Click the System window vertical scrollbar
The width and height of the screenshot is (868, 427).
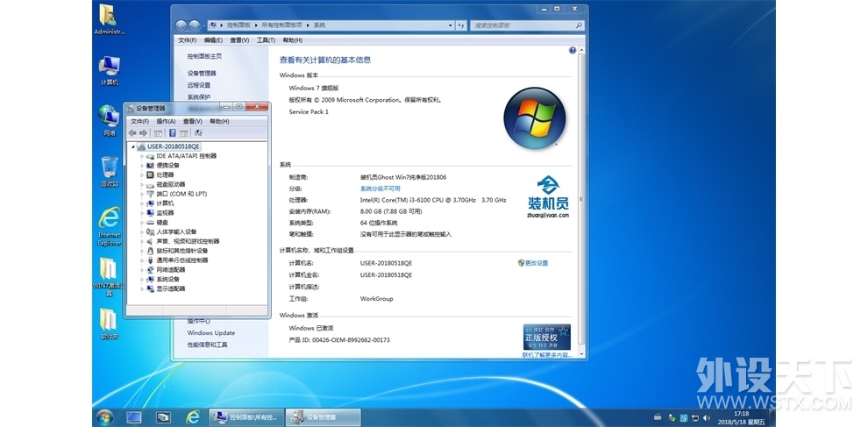(580, 201)
